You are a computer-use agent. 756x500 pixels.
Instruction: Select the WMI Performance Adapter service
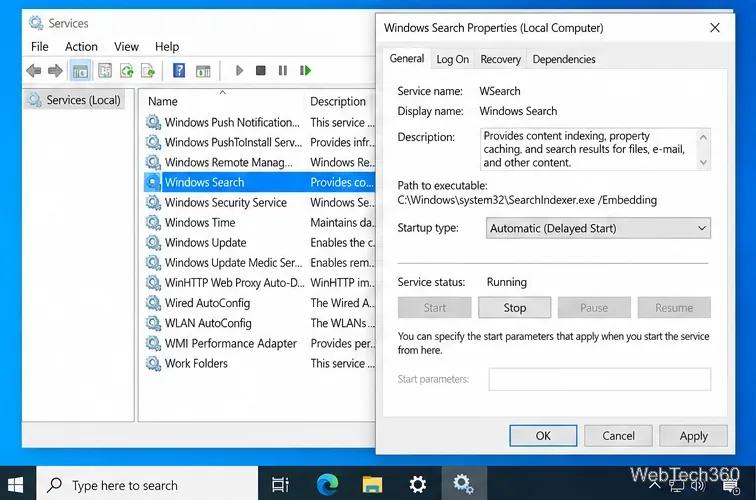tap(259, 343)
